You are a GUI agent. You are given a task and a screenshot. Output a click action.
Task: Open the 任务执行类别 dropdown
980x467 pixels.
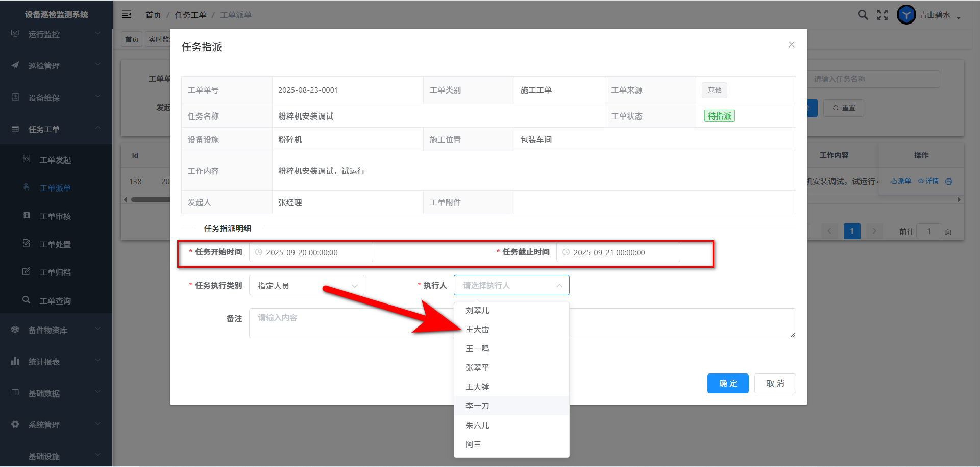(x=306, y=286)
